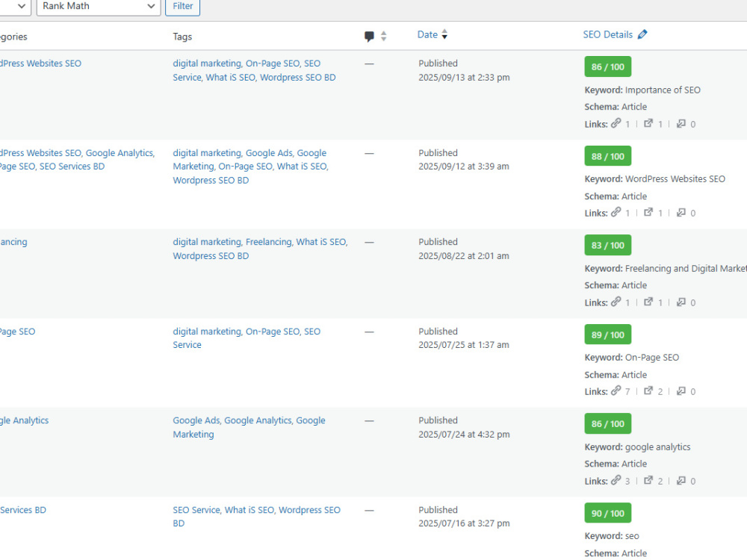Open 'SEO Services BD' category in second row

click(x=72, y=167)
